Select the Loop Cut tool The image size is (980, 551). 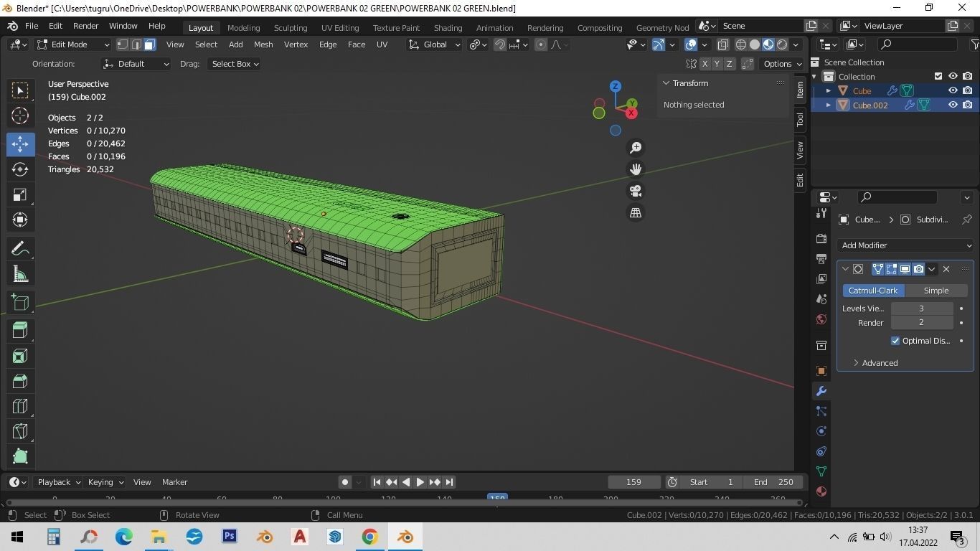(x=20, y=407)
